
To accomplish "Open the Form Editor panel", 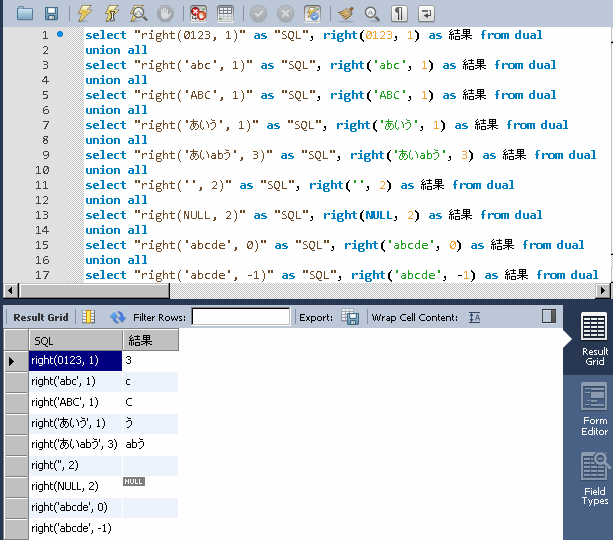I will pos(594,409).
